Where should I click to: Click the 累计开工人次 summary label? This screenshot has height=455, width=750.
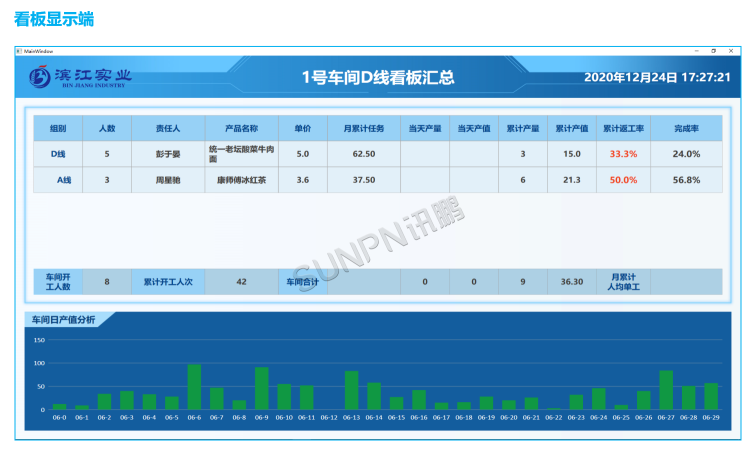(168, 282)
